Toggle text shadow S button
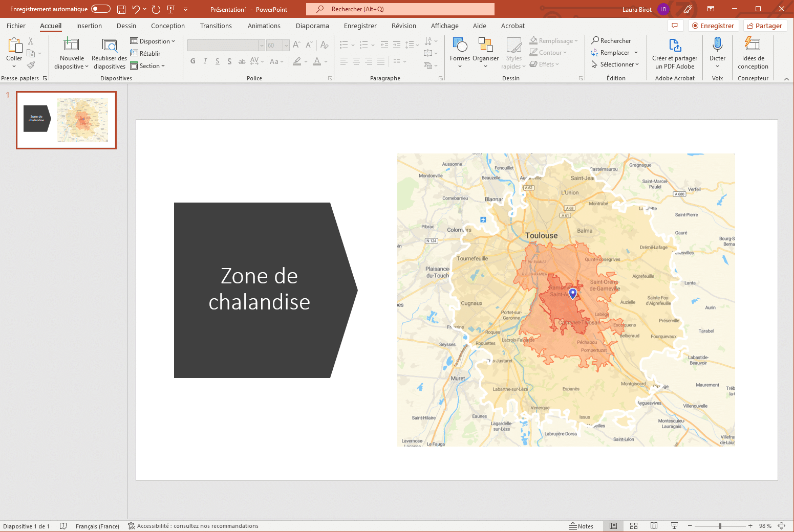 pyautogui.click(x=229, y=61)
